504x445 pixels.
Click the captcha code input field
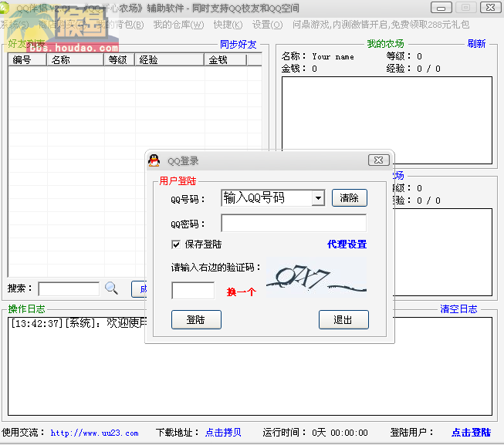click(x=193, y=291)
